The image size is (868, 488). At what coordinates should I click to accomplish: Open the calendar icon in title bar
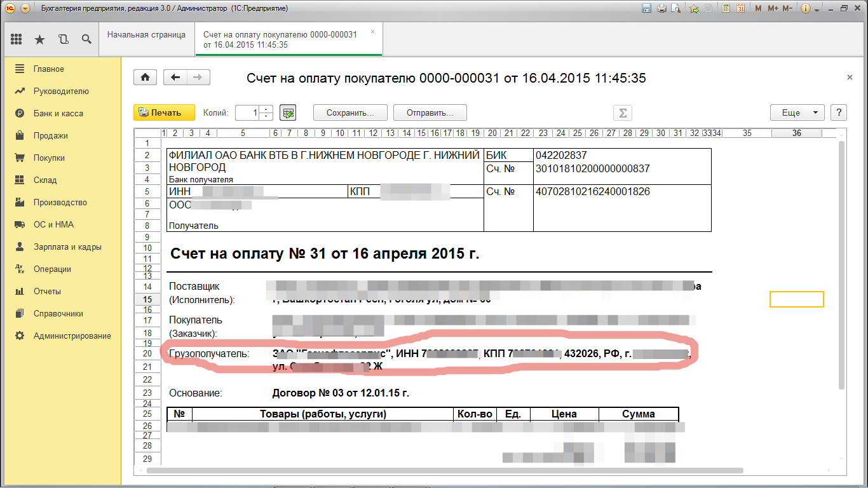click(x=740, y=9)
